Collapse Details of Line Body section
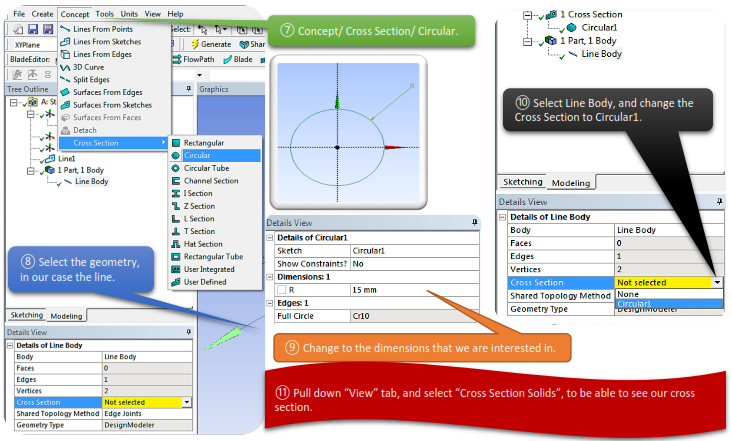The width and height of the screenshot is (732, 441). (11, 345)
